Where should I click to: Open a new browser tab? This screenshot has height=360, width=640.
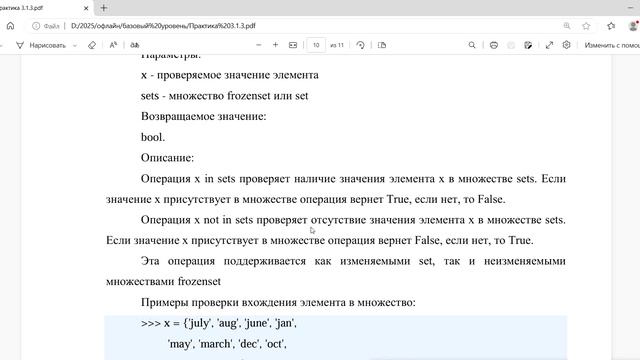click(x=104, y=8)
